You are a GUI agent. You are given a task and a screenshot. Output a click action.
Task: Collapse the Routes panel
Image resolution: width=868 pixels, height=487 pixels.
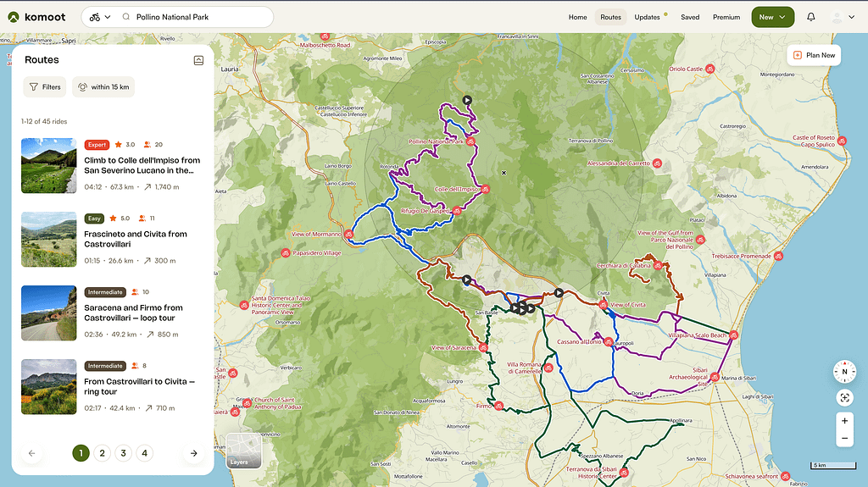point(198,60)
